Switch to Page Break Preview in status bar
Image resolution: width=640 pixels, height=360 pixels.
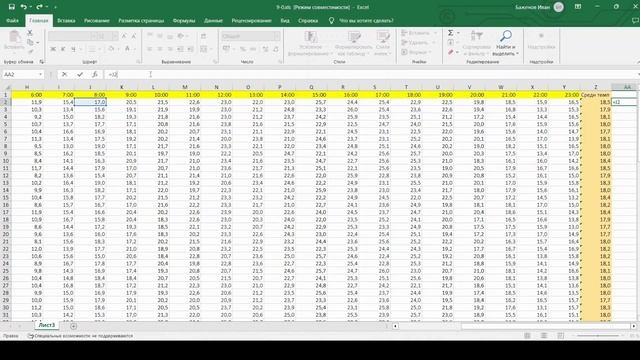(x=560, y=336)
